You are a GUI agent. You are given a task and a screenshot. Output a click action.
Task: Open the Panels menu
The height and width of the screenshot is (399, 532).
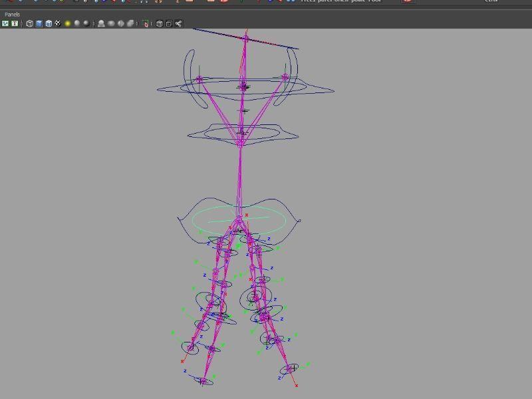pos(12,14)
